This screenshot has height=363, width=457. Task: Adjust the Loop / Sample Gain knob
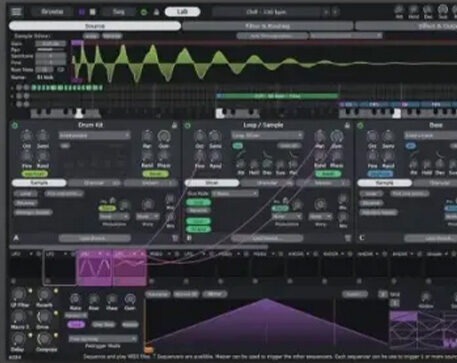(x=336, y=136)
